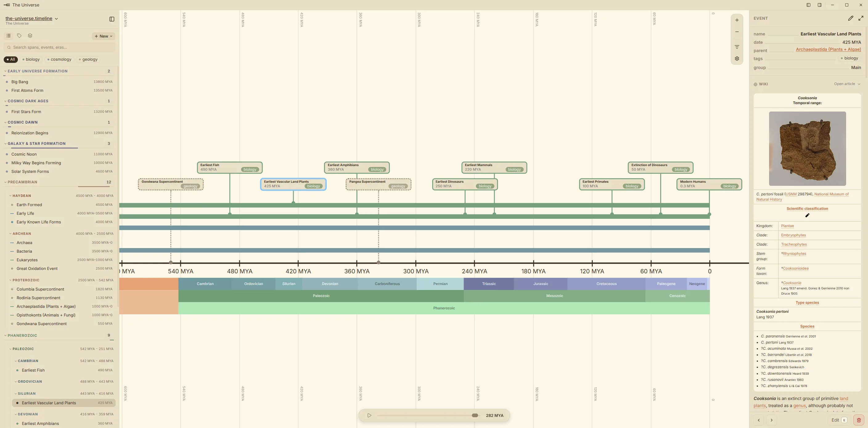Collapse the Silurian group

(16, 394)
